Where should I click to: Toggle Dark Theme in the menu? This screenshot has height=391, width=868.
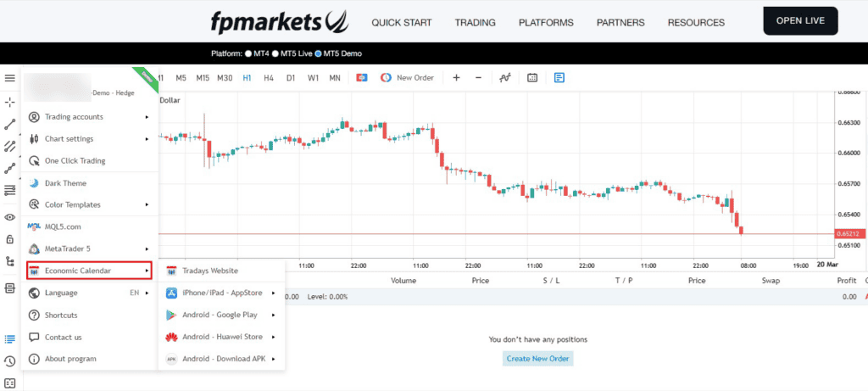[89, 183]
